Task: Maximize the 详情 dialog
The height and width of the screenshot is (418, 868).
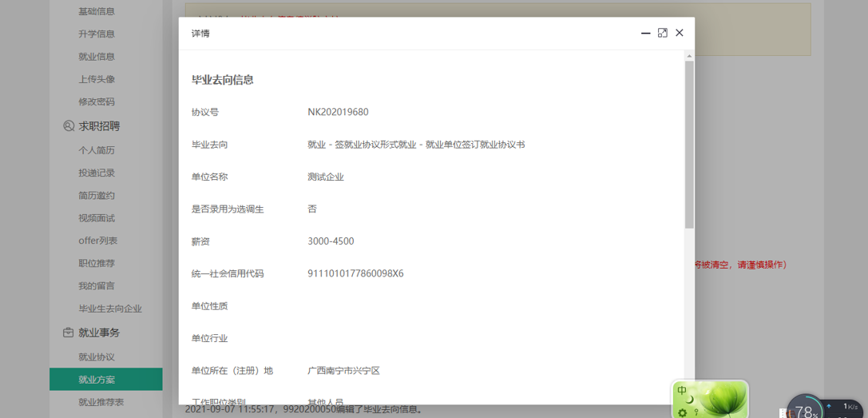Action: [662, 33]
